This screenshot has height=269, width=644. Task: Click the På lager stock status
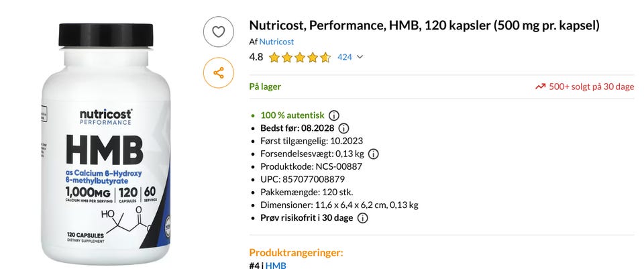pyautogui.click(x=265, y=87)
